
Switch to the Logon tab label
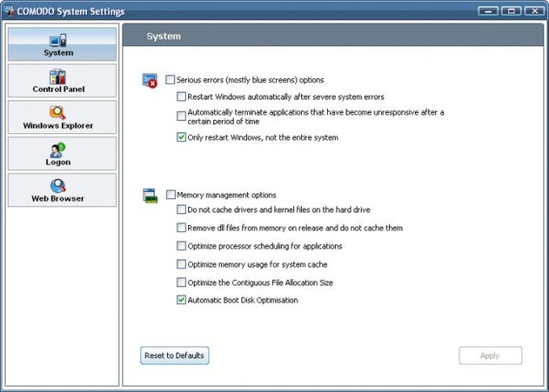[58, 162]
